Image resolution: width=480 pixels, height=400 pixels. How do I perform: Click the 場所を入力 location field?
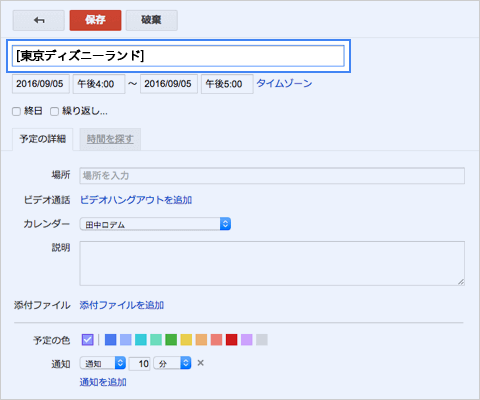pos(272,176)
